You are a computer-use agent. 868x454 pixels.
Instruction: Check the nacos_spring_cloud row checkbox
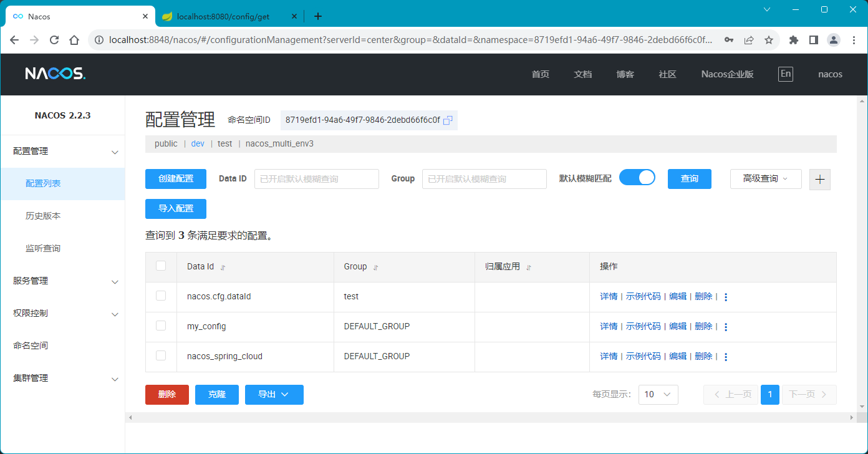[x=161, y=355]
